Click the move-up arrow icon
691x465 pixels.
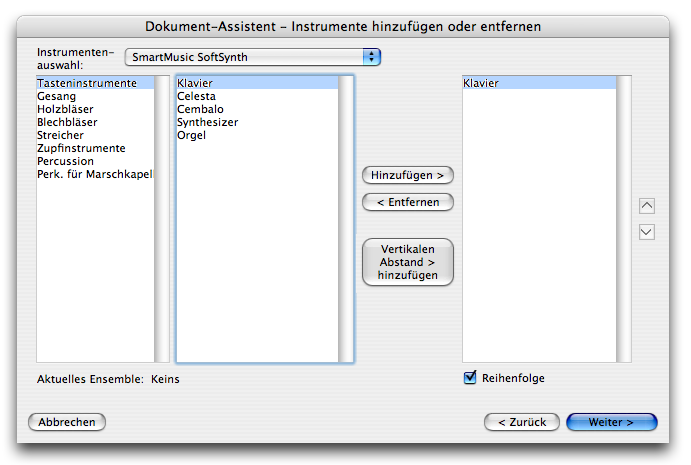pos(646,206)
